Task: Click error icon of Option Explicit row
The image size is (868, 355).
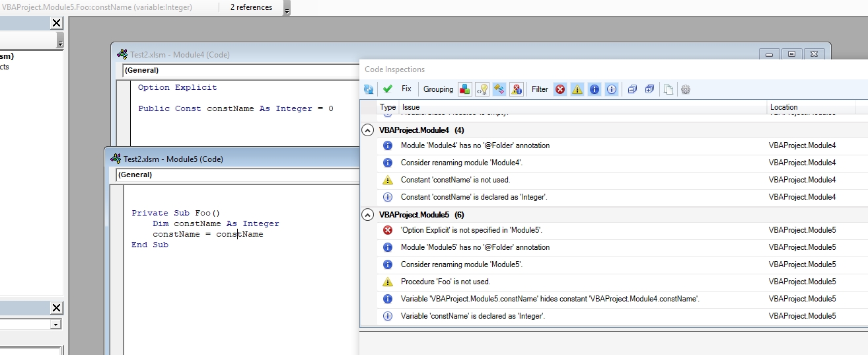Action: [x=388, y=230]
